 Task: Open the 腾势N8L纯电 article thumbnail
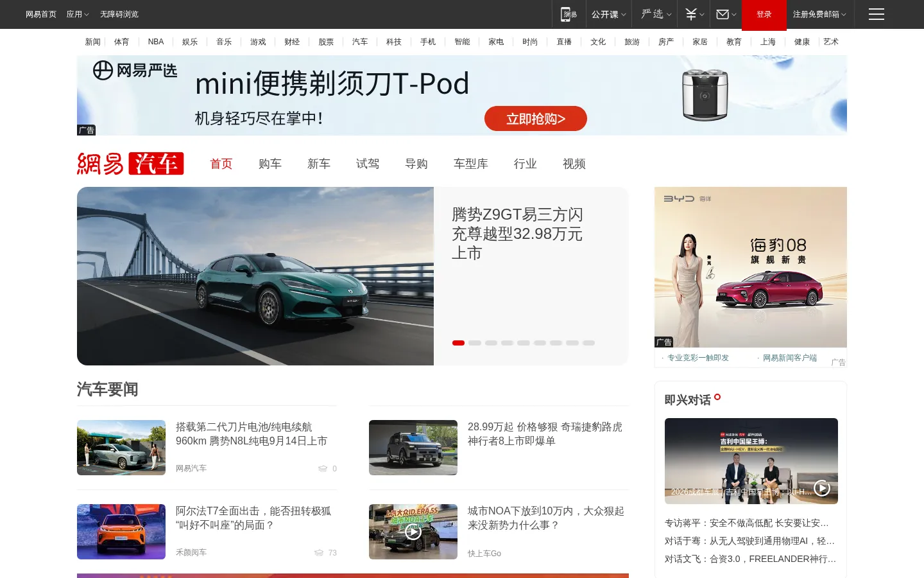[x=121, y=448]
